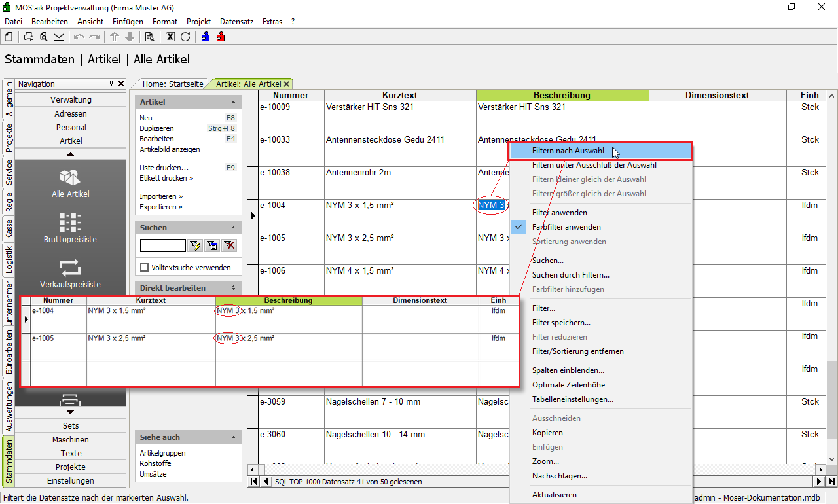Open Bruttopreisliste in navigation pane
Screen dimensions: 838x504
point(71,228)
